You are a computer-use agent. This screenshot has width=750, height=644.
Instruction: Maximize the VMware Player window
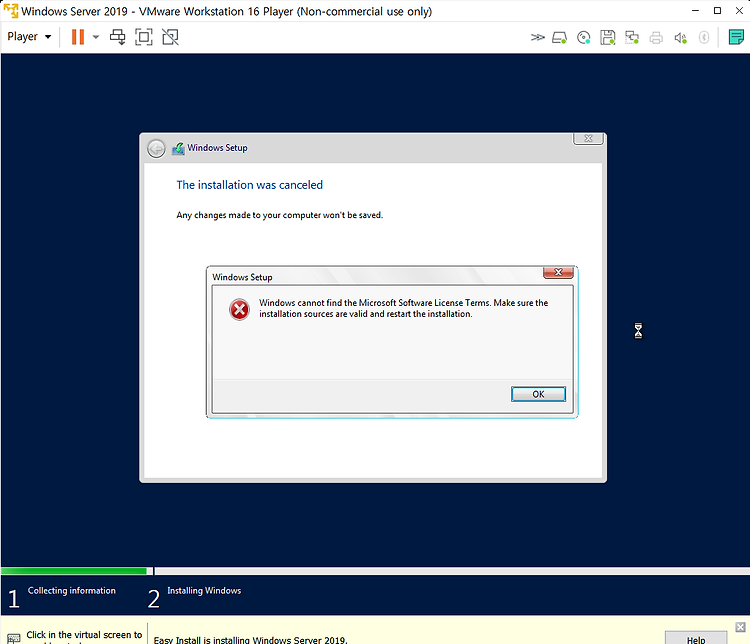pos(717,11)
